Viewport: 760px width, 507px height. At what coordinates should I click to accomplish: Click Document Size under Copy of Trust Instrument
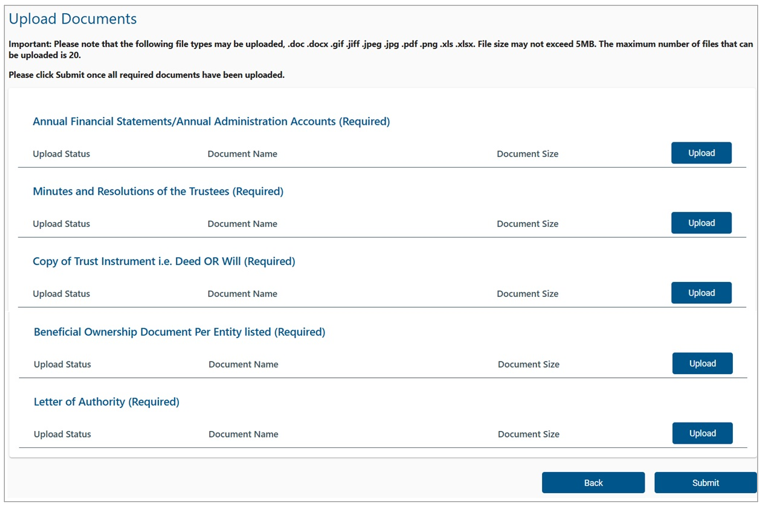[x=527, y=293]
